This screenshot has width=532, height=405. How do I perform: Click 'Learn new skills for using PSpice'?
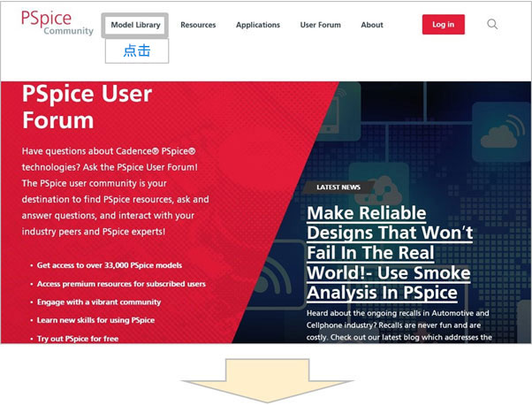tap(95, 320)
